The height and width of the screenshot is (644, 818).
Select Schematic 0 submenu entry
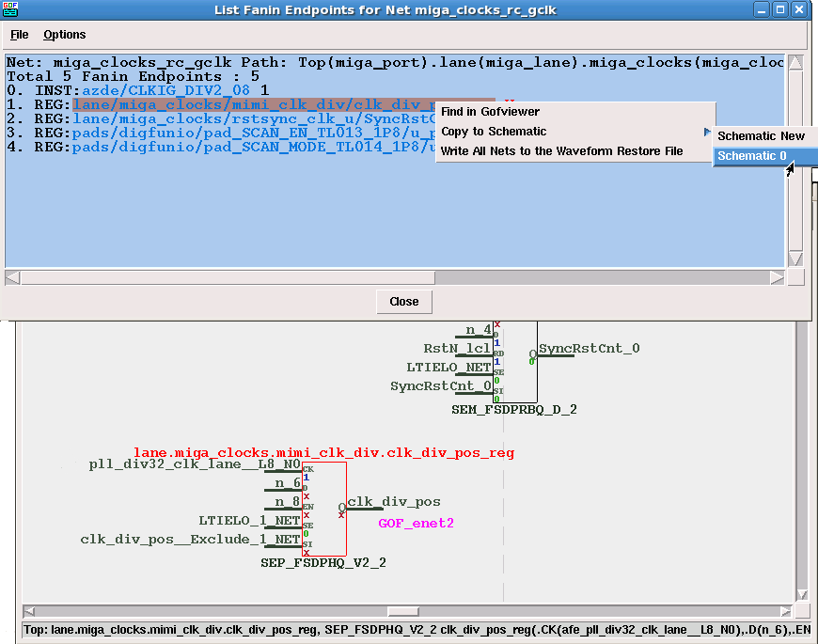(752, 156)
